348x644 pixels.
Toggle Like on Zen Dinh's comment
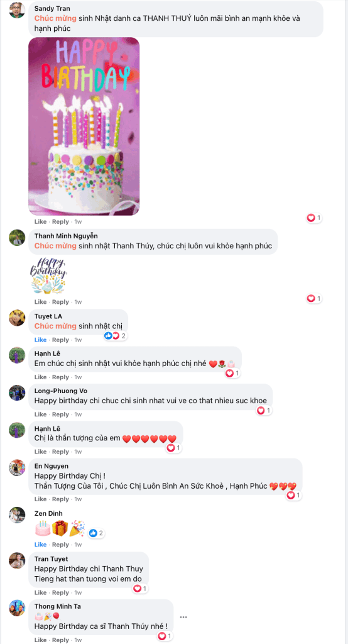click(40, 544)
